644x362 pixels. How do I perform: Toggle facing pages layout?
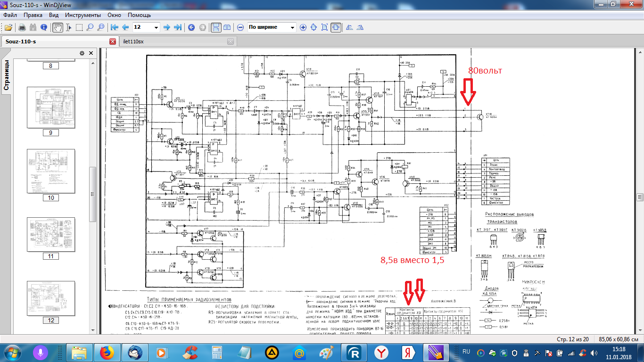point(227,27)
